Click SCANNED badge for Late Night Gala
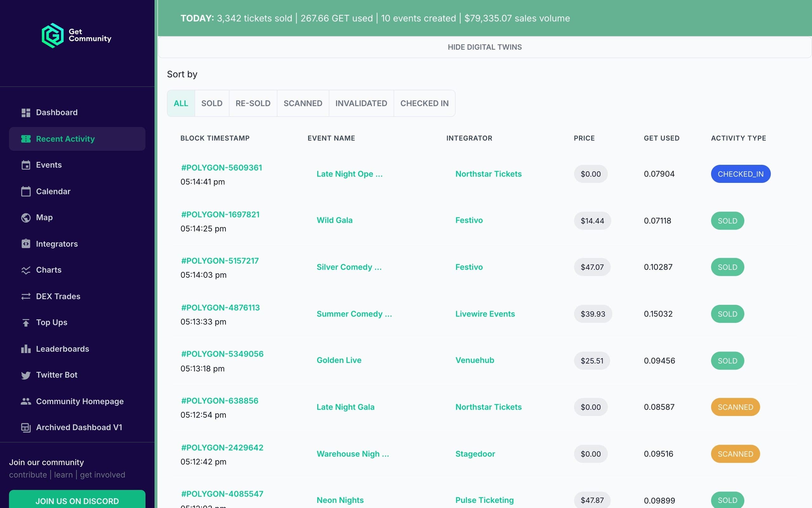This screenshot has height=508, width=812. pos(735,407)
